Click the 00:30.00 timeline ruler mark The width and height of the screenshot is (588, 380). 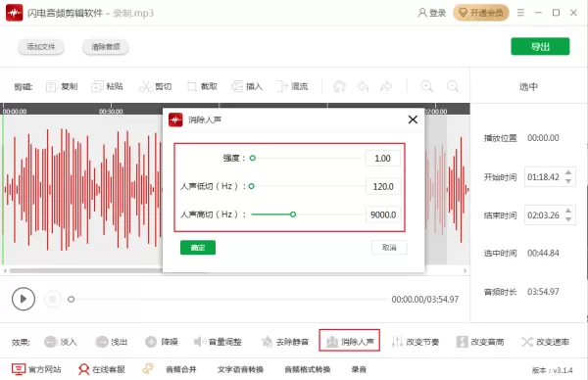(x=111, y=111)
